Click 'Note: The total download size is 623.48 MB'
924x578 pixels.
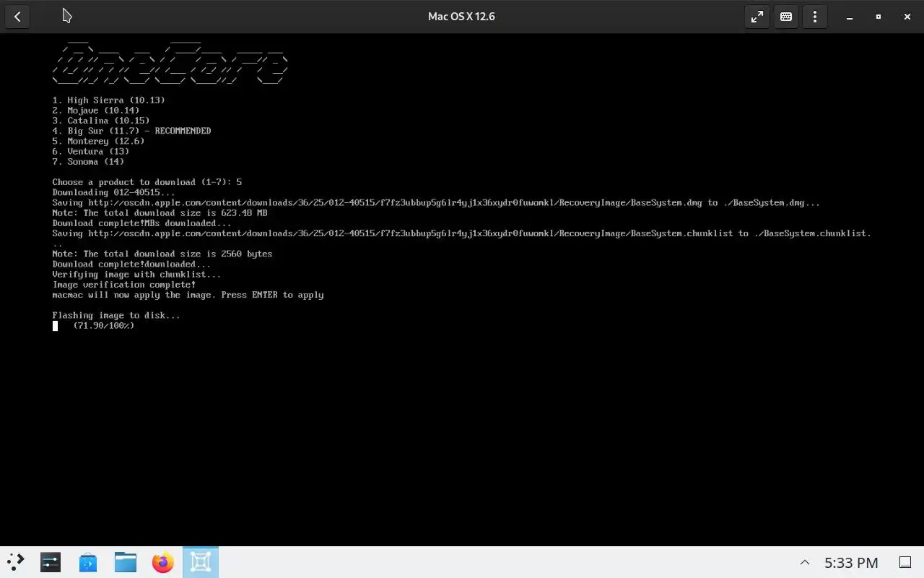point(160,212)
